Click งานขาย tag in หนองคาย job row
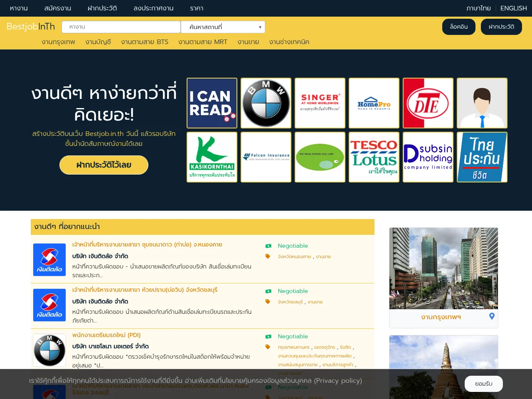Image resolution: width=532 pixels, height=399 pixels. [x=323, y=257]
